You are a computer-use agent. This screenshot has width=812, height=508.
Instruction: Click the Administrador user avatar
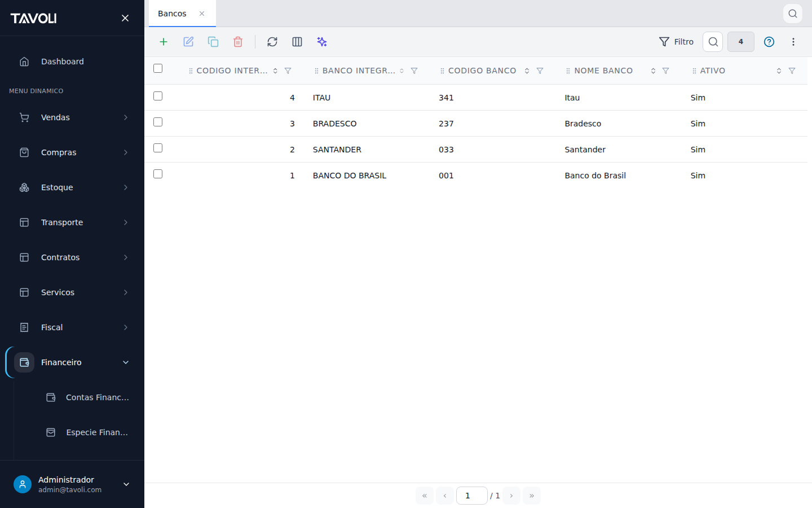pyautogui.click(x=23, y=484)
